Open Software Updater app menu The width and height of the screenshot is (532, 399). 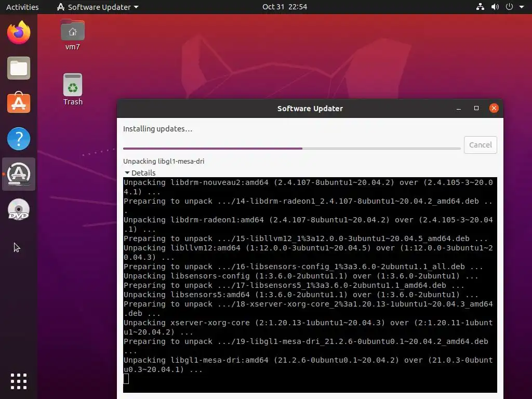point(98,7)
